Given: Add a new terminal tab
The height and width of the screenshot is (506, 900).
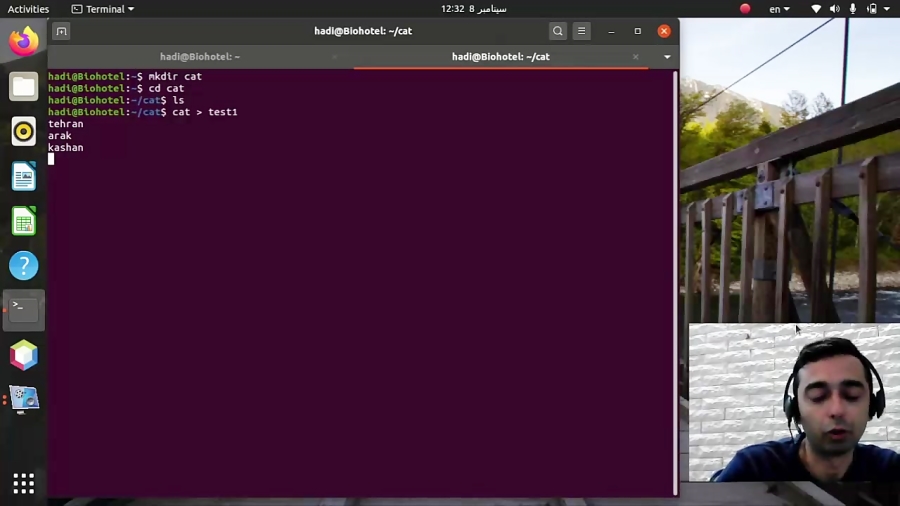Looking at the screenshot, I should tap(61, 31).
